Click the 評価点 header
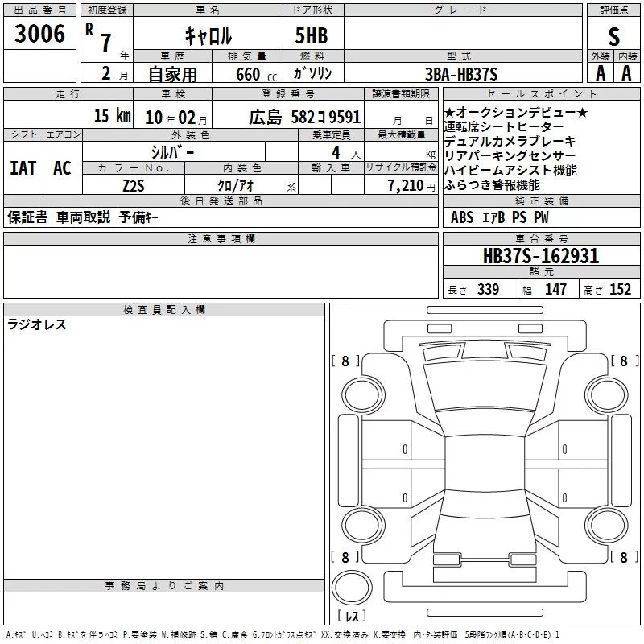The height and width of the screenshot is (644, 644). (613, 10)
